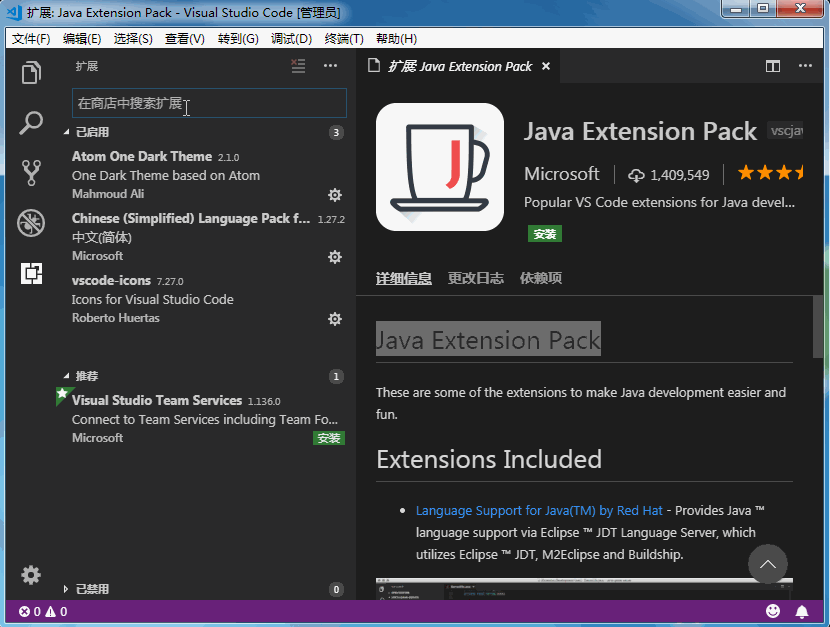Split the editor to the right
Screen dimensions: 830x627
773,66
